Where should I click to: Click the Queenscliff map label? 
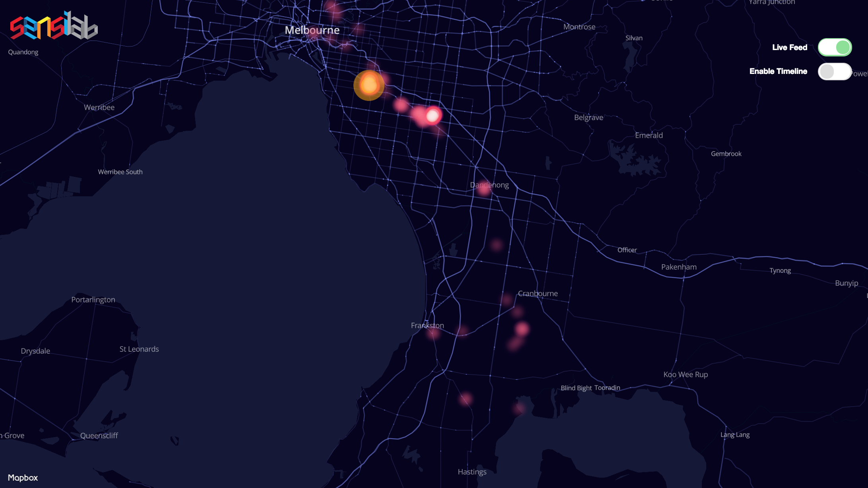[99, 436]
